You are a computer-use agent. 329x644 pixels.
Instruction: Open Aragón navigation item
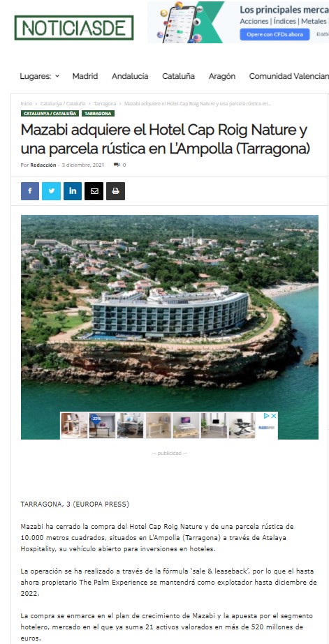222,76
